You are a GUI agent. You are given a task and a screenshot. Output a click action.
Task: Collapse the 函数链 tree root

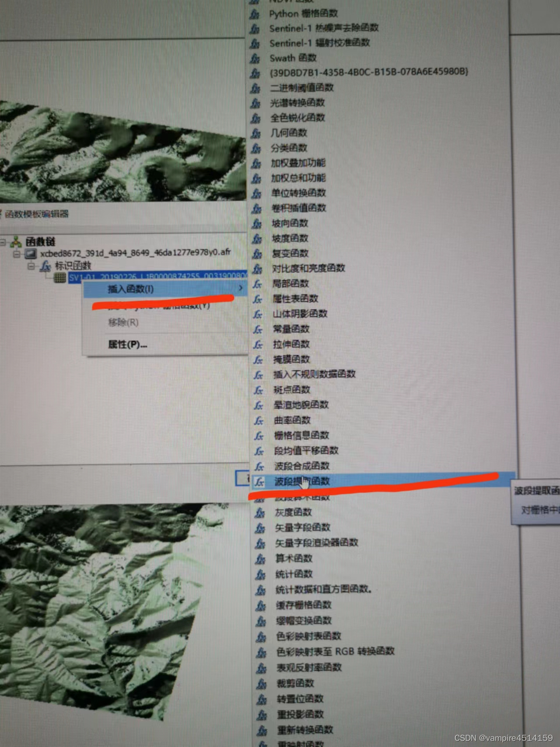pyautogui.click(x=3, y=242)
